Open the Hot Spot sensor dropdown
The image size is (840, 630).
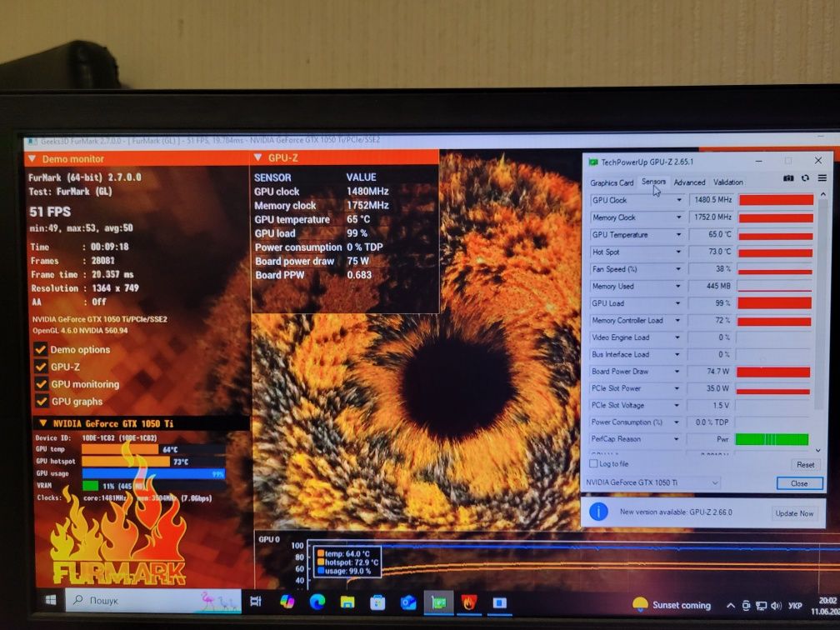pos(678,252)
